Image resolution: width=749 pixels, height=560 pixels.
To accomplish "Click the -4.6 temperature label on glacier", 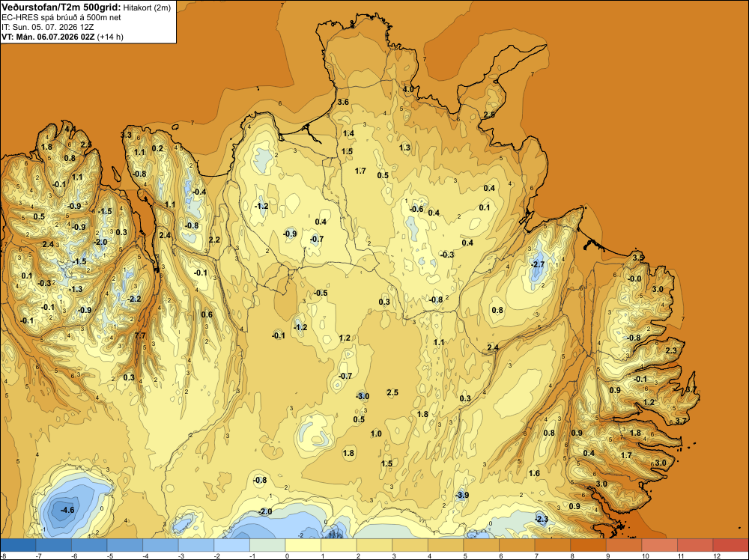I will click(67, 510).
